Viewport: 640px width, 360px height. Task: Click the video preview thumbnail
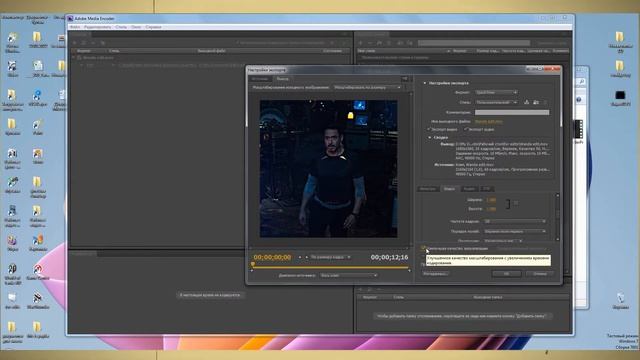329,169
